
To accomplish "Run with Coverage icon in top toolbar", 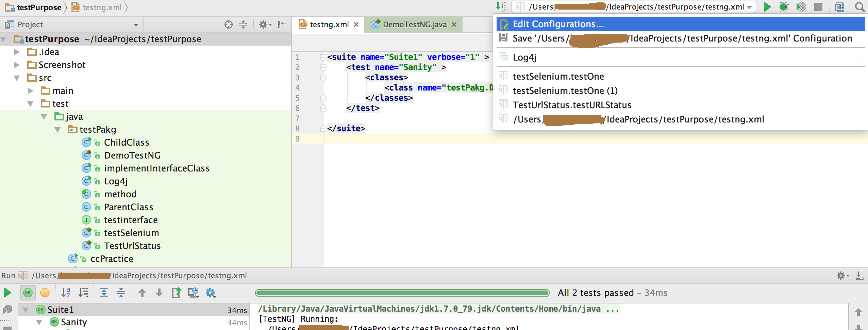I will (x=801, y=7).
